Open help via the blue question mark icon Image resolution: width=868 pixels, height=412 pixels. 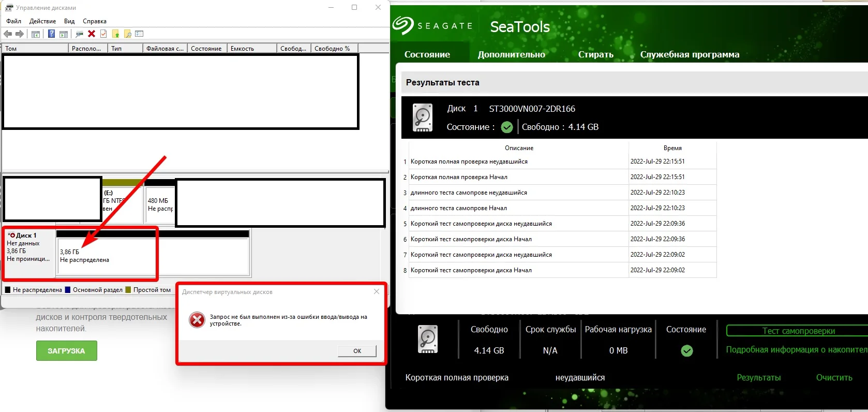pyautogui.click(x=51, y=34)
